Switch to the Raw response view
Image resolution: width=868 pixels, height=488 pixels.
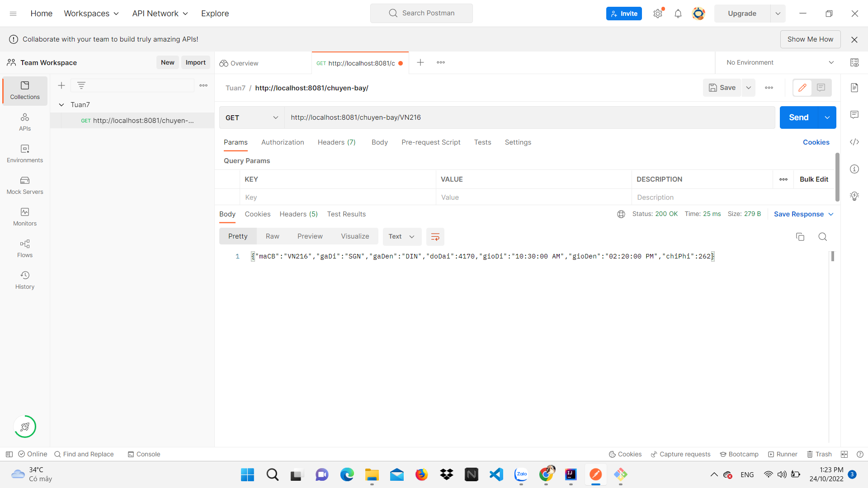tap(272, 236)
